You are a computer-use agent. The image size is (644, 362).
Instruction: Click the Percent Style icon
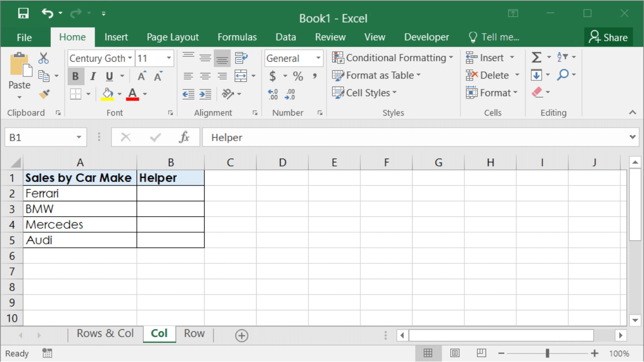click(x=298, y=76)
